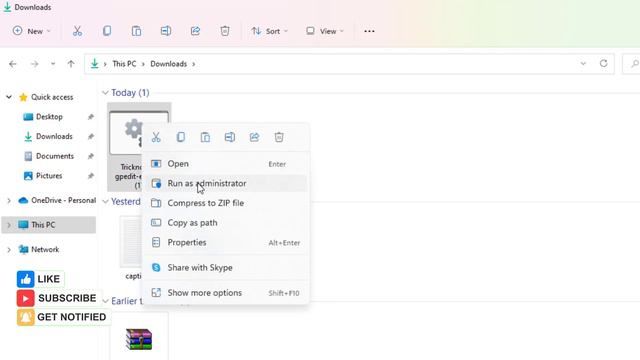Image resolution: width=640 pixels, height=360 pixels.
Task: Collapse the Today (1) file group
Action: click(x=105, y=93)
